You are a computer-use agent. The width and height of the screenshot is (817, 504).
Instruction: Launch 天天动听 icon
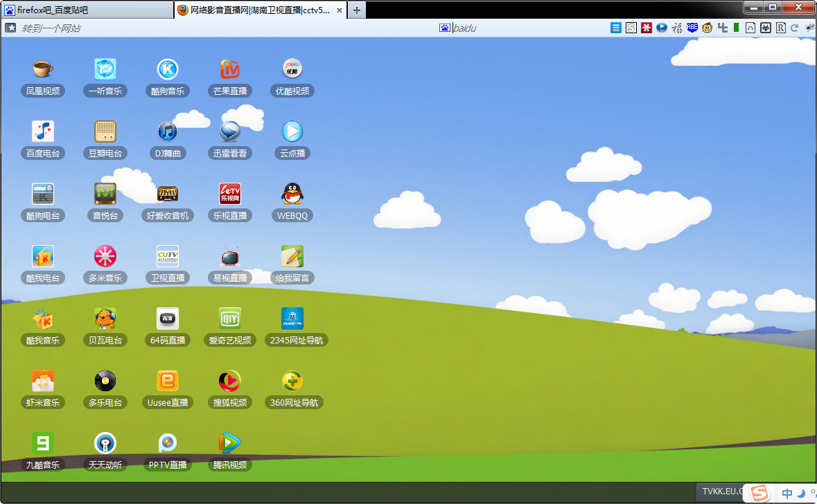point(105,443)
